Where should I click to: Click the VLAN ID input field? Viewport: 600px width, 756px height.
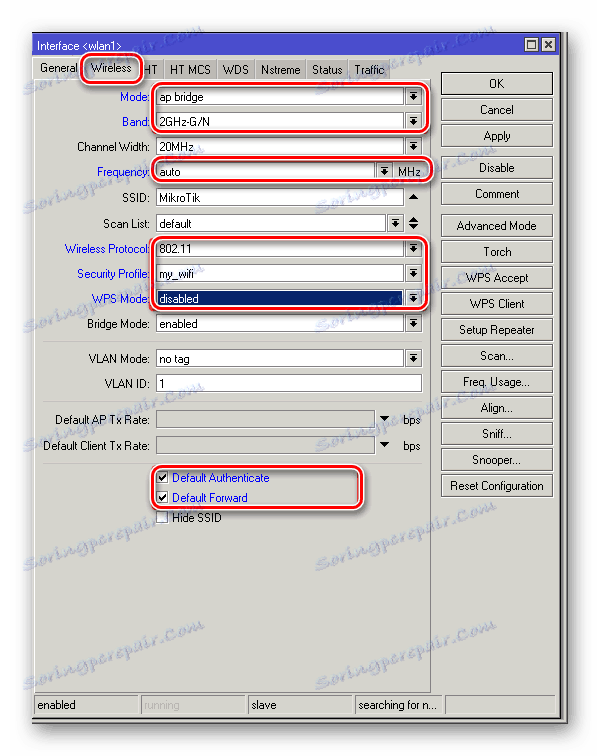coord(289,384)
